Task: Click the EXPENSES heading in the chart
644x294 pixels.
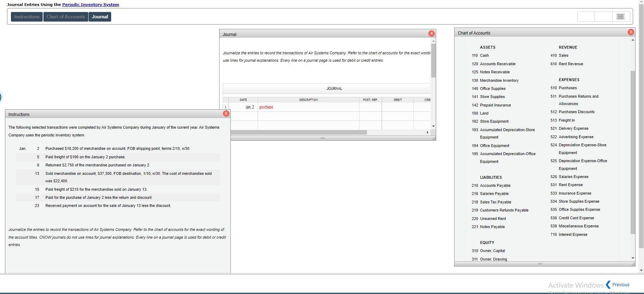Action: point(569,80)
